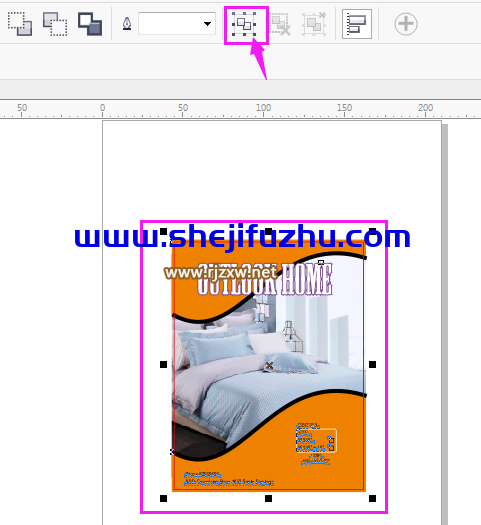
Task: Click the bottom-left address text line
Action: 229,482
